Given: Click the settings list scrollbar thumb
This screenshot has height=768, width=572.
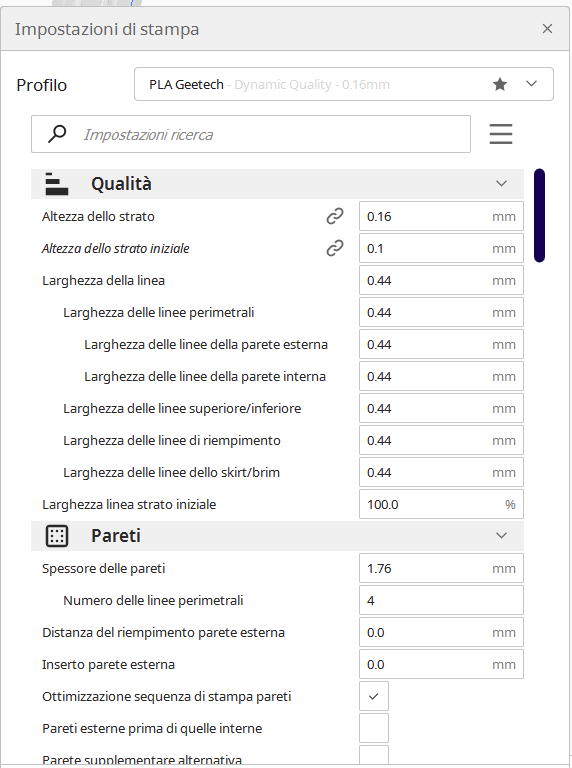Looking at the screenshot, I should point(539,216).
